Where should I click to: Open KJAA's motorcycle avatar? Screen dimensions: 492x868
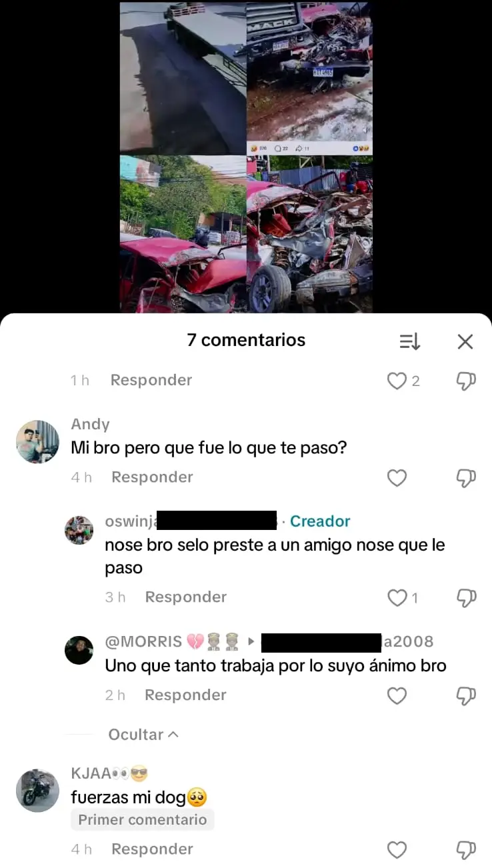(x=37, y=791)
